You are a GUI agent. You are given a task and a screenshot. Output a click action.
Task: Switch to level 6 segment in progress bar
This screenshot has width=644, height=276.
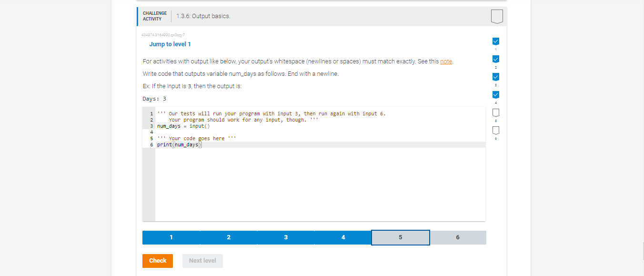pyautogui.click(x=457, y=237)
